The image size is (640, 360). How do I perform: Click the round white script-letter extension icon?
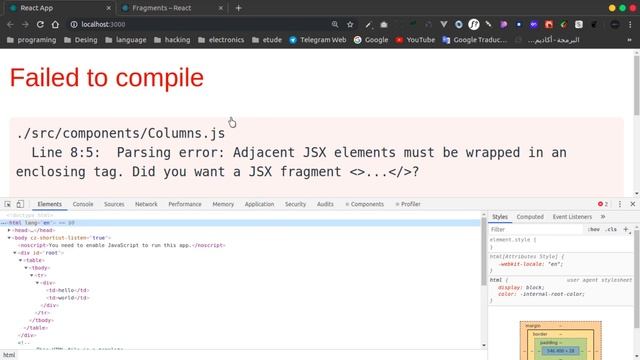(473, 24)
